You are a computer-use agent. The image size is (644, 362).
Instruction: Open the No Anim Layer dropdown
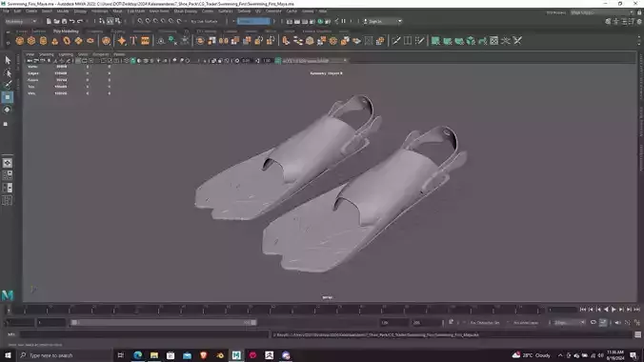[526, 323]
